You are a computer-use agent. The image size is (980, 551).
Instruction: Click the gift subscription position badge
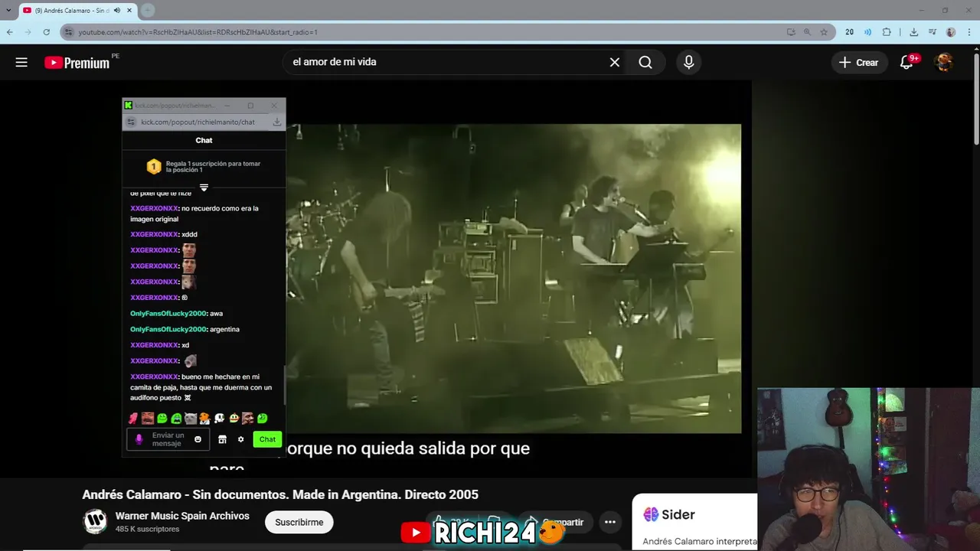154,166
